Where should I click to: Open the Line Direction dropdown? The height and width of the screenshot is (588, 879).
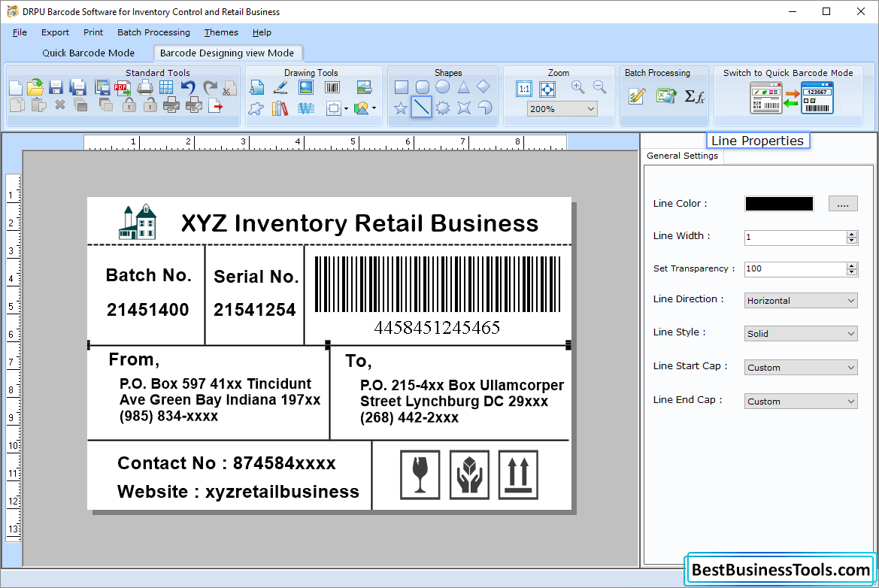point(801,301)
